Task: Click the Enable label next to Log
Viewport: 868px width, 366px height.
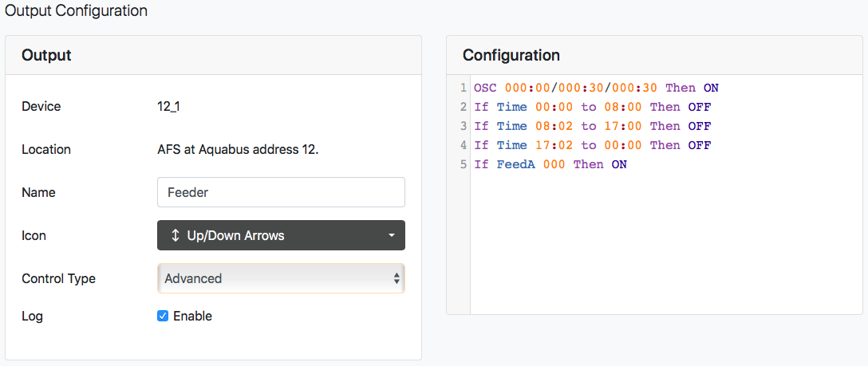Action: (192, 317)
